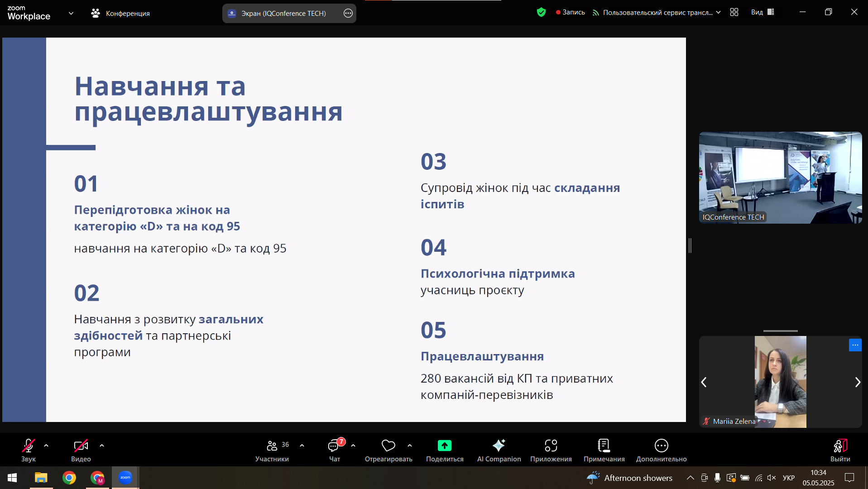
Task: Open AI Companion
Action: (499, 450)
